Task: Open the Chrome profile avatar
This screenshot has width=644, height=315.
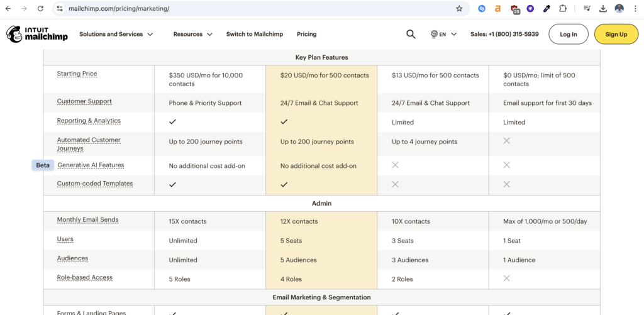Action: click(x=619, y=9)
